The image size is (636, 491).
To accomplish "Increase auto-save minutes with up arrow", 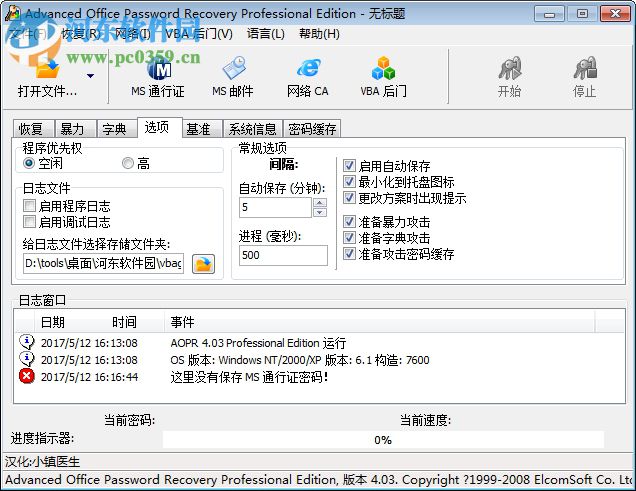I will click(x=320, y=202).
